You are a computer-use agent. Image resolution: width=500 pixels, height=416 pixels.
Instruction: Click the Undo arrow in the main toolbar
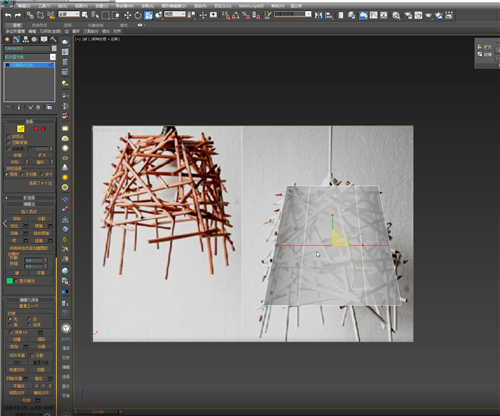click(8, 15)
